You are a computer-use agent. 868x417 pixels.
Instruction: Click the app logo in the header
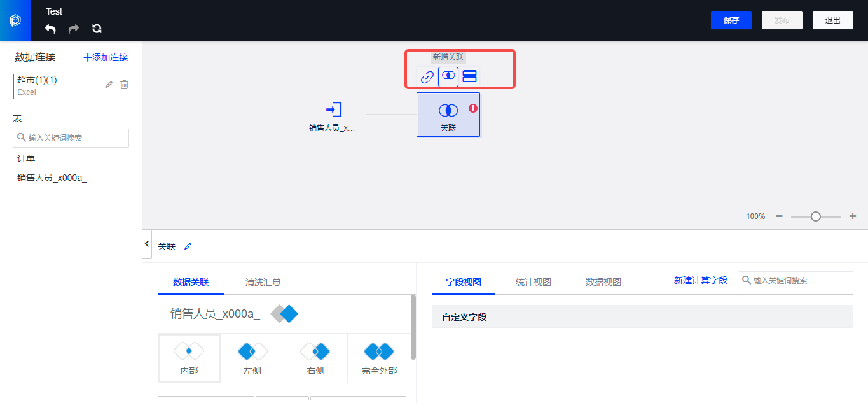tap(15, 20)
